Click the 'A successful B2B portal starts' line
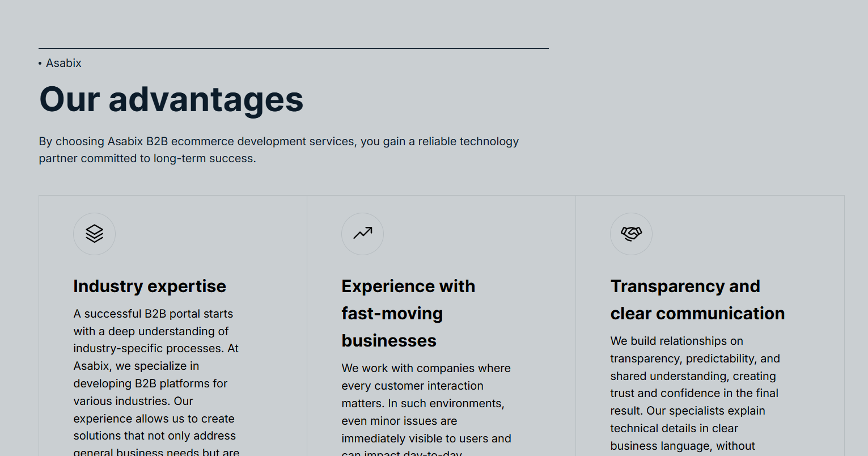 pos(153,314)
